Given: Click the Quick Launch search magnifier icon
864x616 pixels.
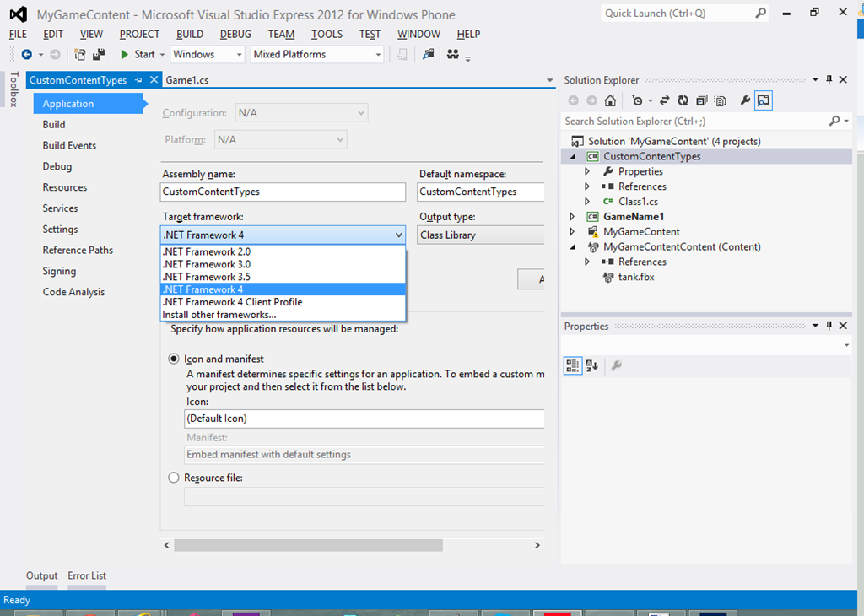Looking at the screenshot, I should tap(760, 14).
